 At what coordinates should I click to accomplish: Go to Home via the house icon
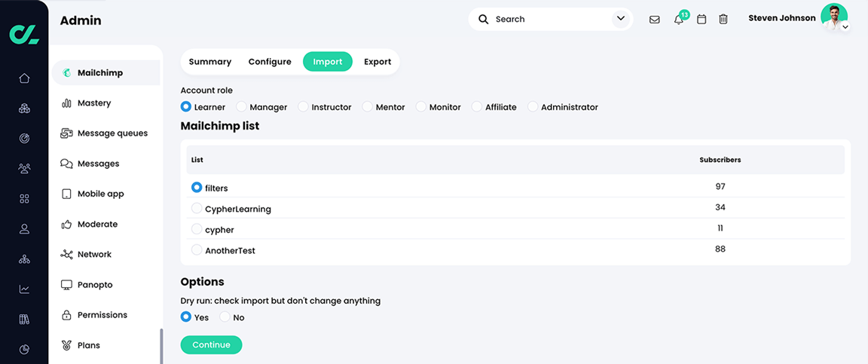click(x=24, y=78)
